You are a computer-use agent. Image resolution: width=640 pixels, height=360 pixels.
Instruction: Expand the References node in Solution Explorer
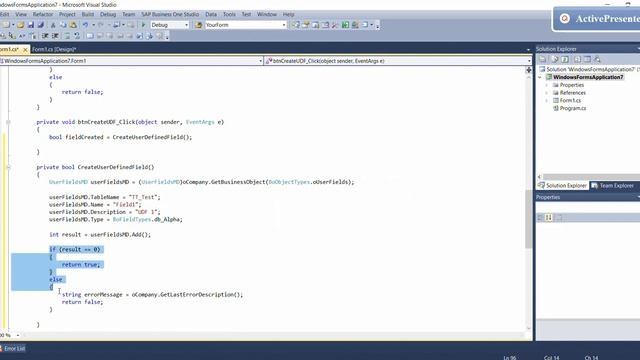(547, 93)
